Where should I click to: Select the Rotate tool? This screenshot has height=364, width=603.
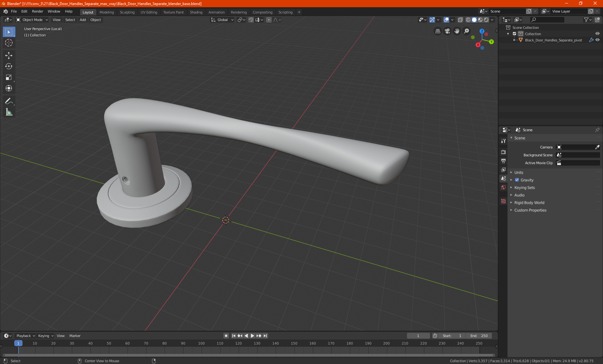pyautogui.click(x=9, y=66)
